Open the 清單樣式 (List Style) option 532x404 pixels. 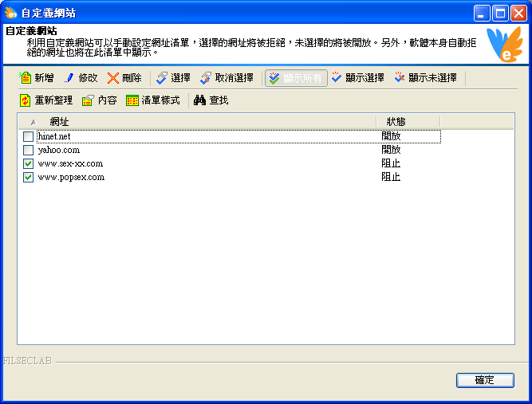(x=132, y=100)
